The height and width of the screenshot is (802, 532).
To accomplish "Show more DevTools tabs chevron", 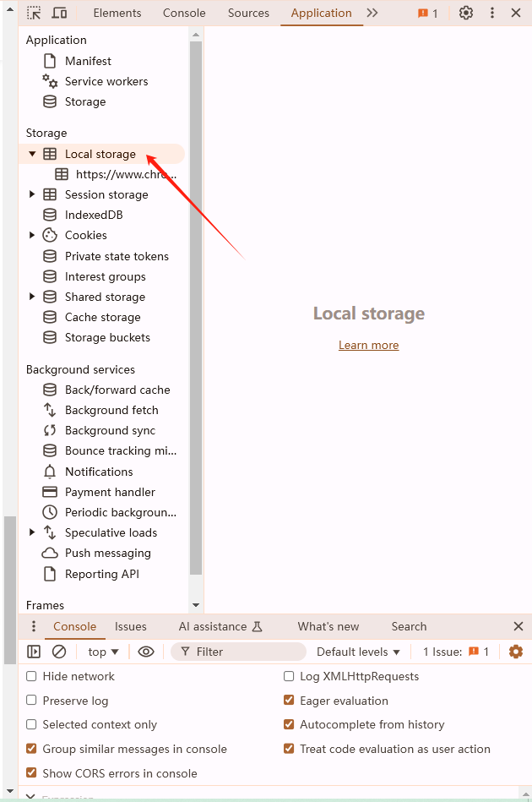I will (372, 13).
